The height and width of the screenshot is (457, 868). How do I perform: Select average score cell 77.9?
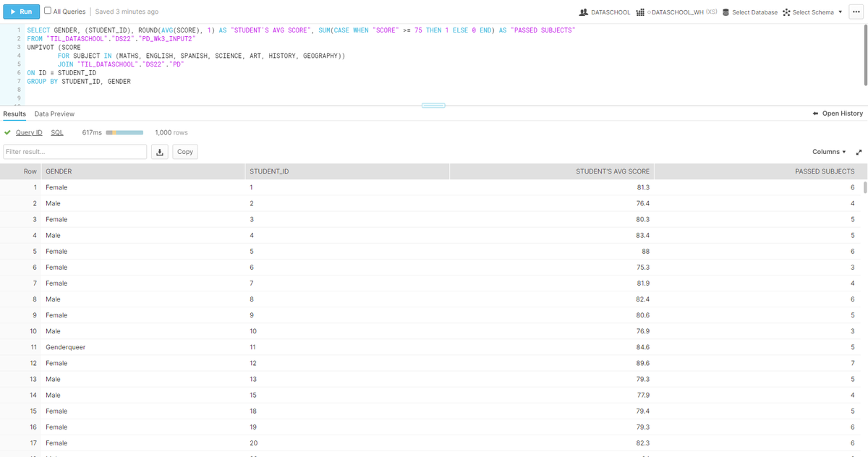551,395
